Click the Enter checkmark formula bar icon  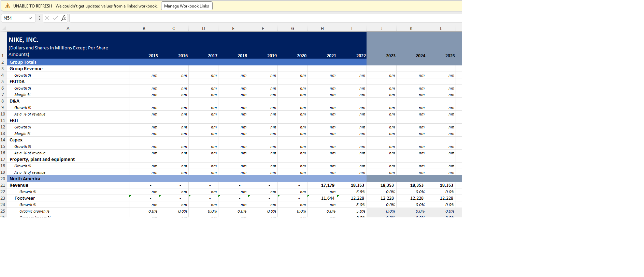point(55,18)
